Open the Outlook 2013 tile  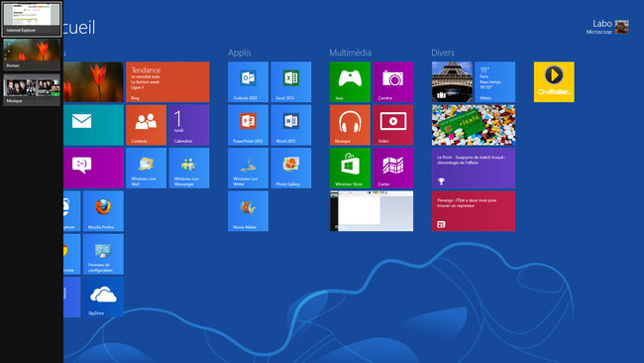tap(248, 81)
